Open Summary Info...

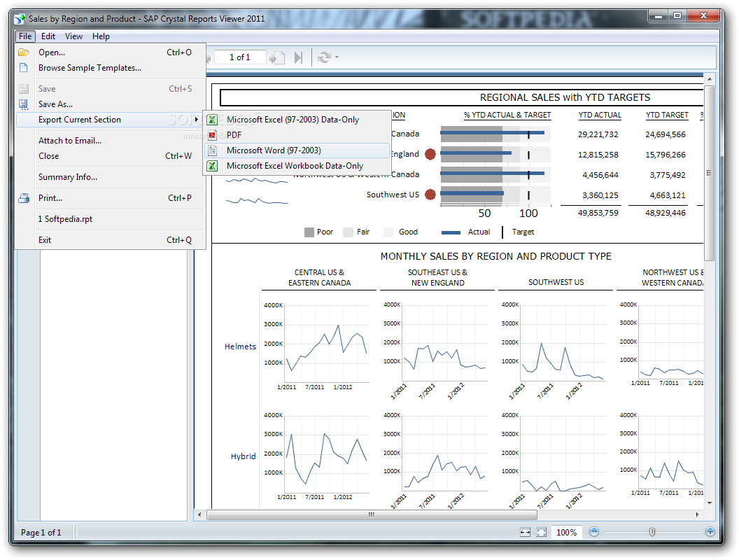point(111,177)
